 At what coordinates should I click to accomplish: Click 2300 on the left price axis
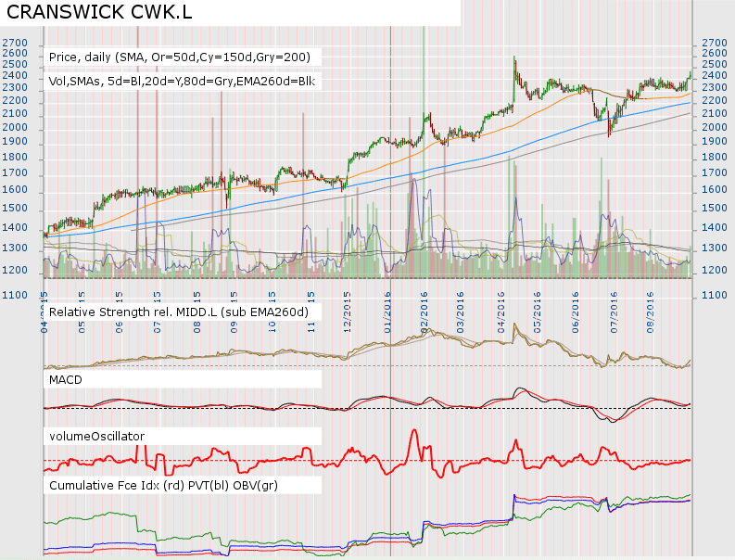tap(15, 88)
